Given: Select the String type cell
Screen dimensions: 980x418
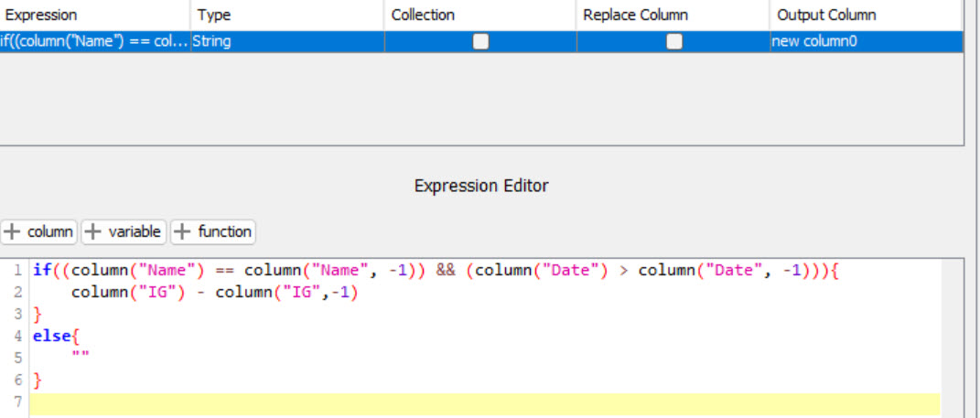Looking at the screenshot, I should pos(287,41).
